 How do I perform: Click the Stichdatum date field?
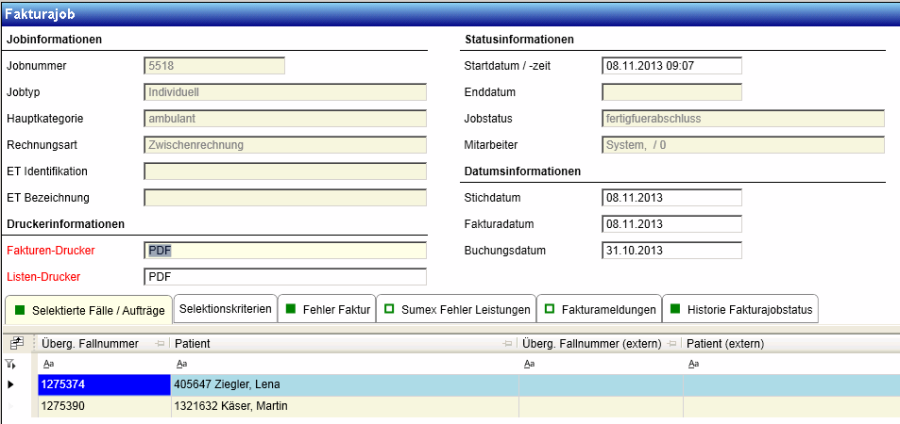671,197
